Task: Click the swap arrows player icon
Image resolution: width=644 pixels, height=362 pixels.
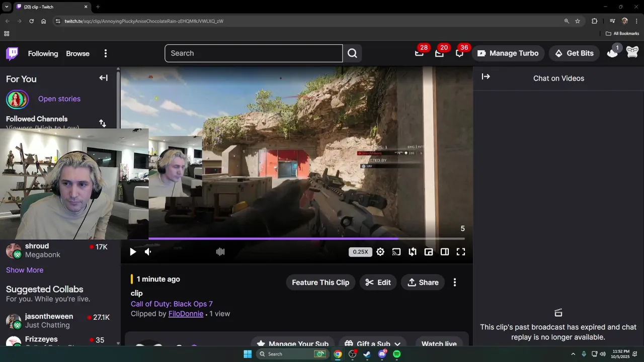Action: [413, 252]
